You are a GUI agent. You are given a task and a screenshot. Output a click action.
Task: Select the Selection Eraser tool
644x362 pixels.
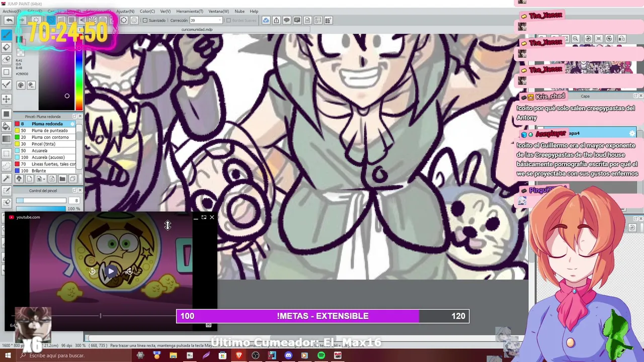click(x=7, y=203)
